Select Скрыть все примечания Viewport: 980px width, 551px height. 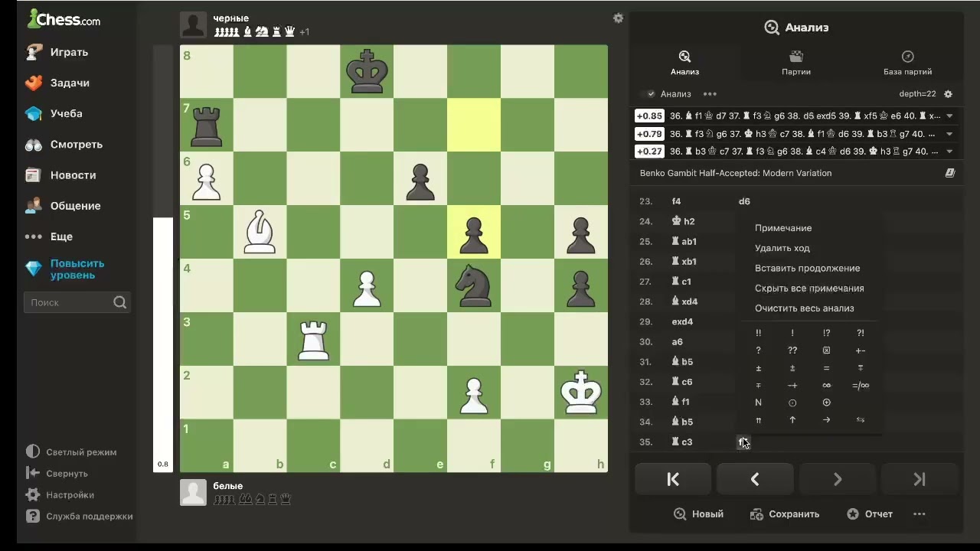coord(809,289)
